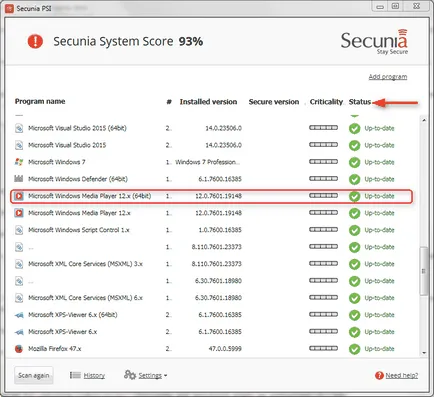Click Up-to-date status for Mozilla Firefox 47.x
Screen dimensions: 434x397
(379, 349)
